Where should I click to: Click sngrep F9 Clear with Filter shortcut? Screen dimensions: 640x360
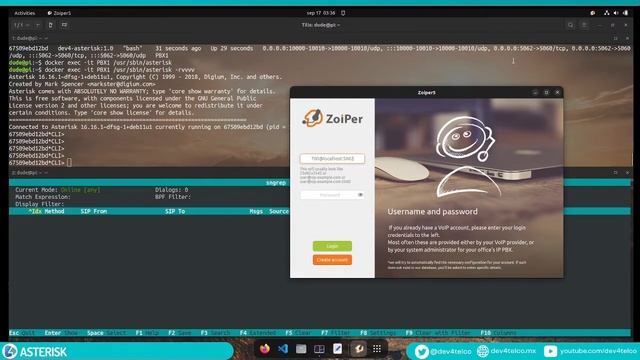coord(438,333)
